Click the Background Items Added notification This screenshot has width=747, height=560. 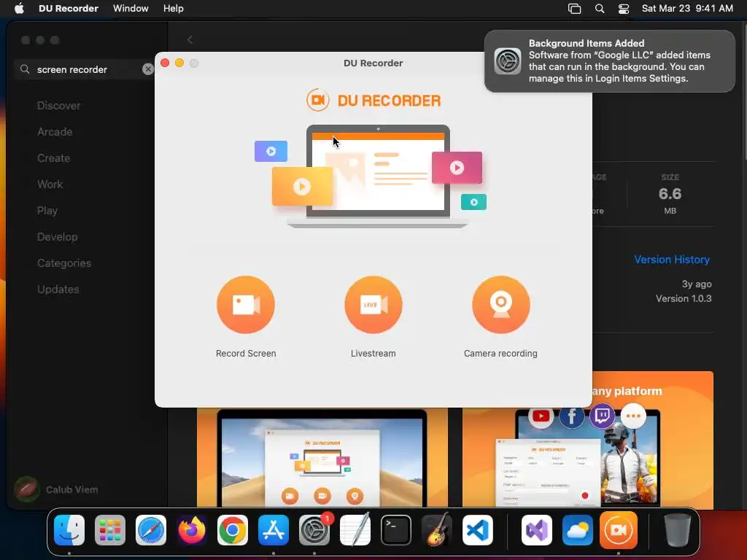click(x=610, y=61)
